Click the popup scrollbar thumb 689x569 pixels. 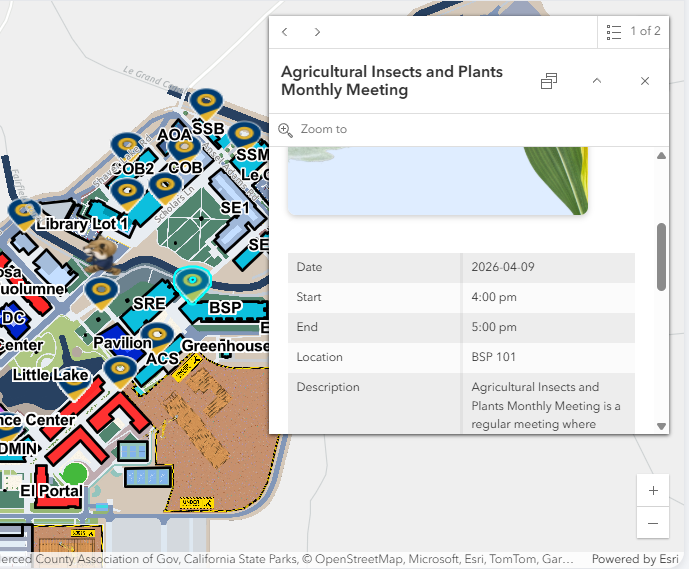tap(661, 257)
